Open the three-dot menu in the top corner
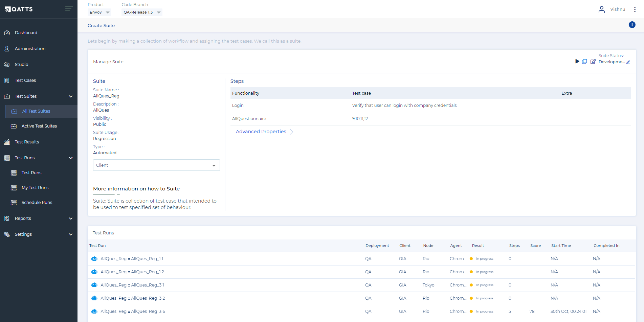 (x=635, y=9)
